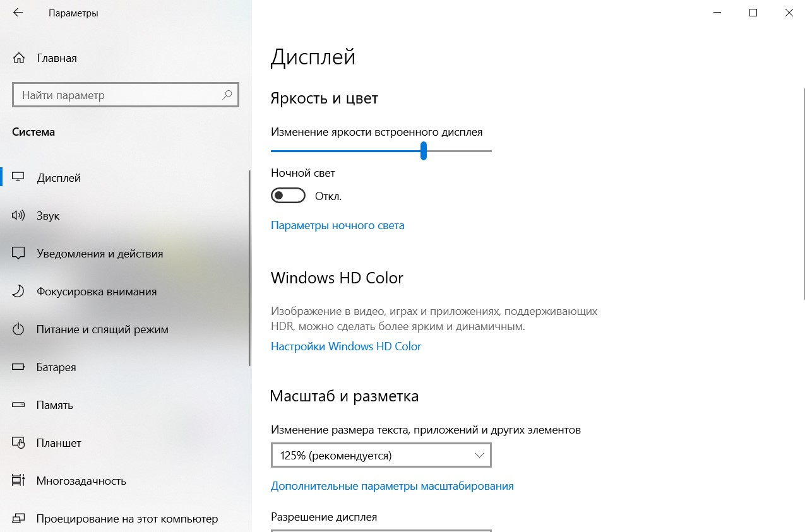Click the Windows HD Color heading
805x532 pixels.
(x=337, y=278)
